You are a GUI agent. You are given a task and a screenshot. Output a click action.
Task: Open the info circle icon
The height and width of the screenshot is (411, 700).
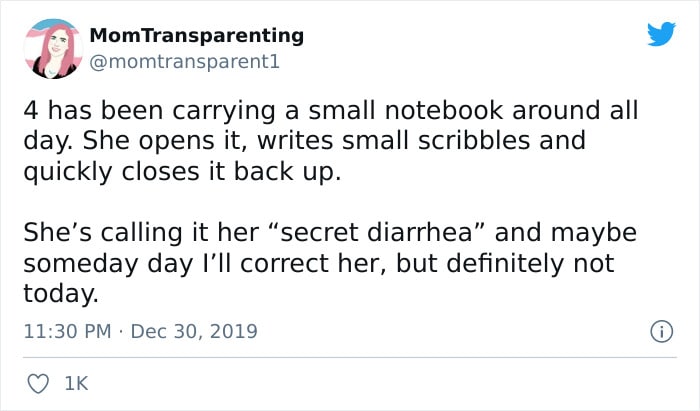click(x=662, y=330)
